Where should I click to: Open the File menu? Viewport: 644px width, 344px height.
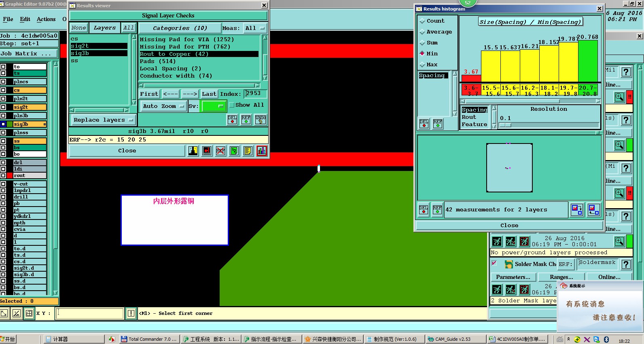(x=8, y=19)
